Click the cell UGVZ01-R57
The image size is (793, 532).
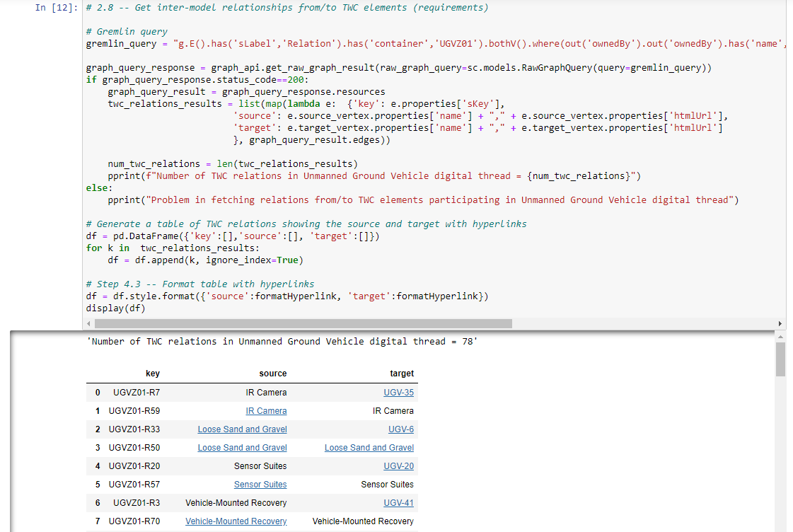pos(134,485)
